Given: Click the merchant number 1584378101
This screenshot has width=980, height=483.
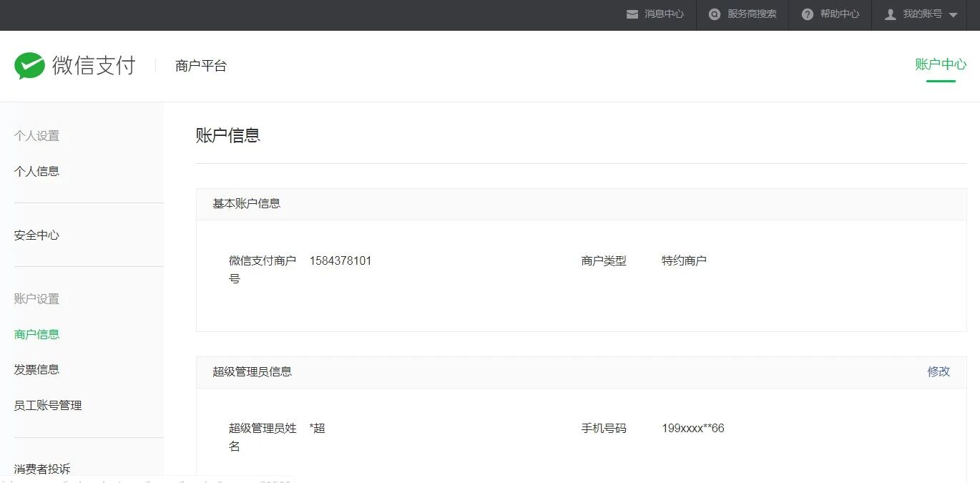Looking at the screenshot, I should 340,260.
